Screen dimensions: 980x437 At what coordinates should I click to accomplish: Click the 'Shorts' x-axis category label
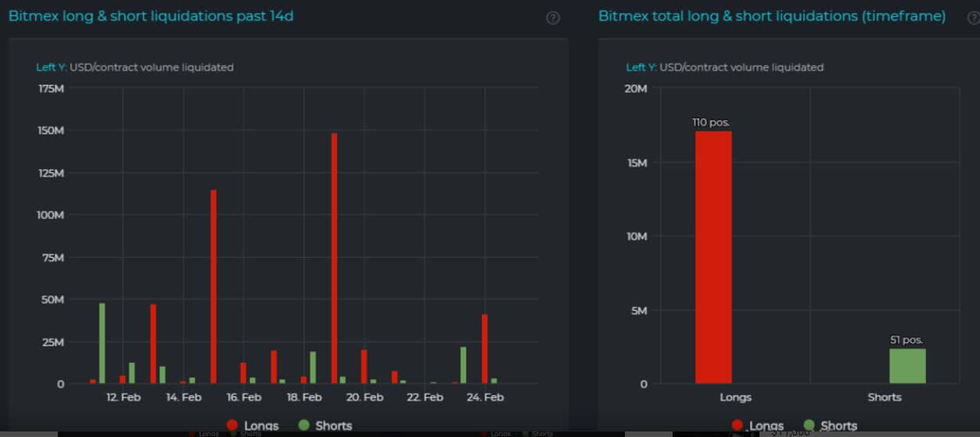click(885, 397)
